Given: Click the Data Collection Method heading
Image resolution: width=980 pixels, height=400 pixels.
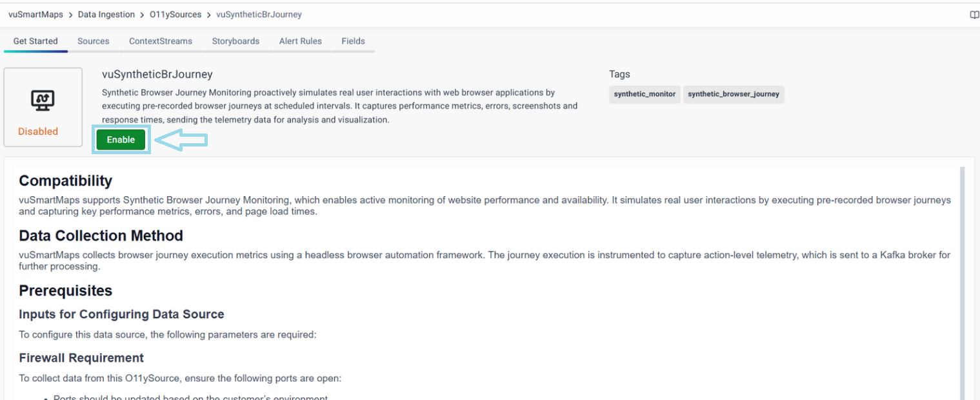Looking at the screenshot, I should [101, 235].
